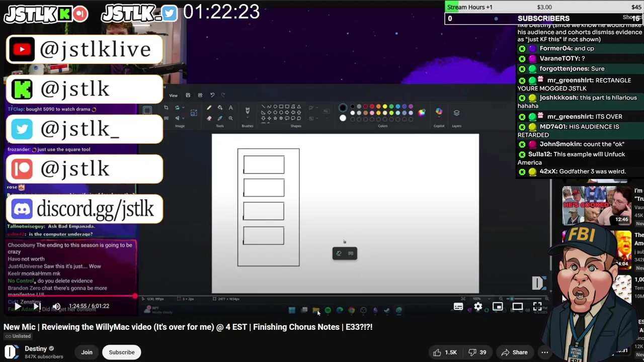
Task: Choose the Five-point star shape
Action: tap(275, 118)
